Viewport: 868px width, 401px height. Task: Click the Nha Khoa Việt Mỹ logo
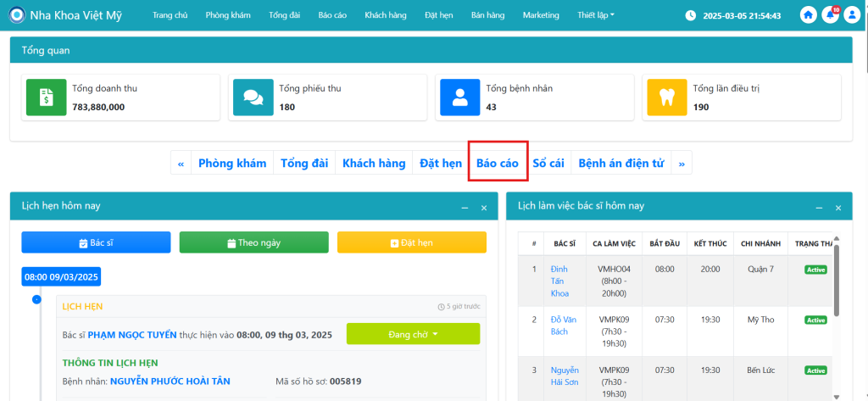tap(17, 15)
